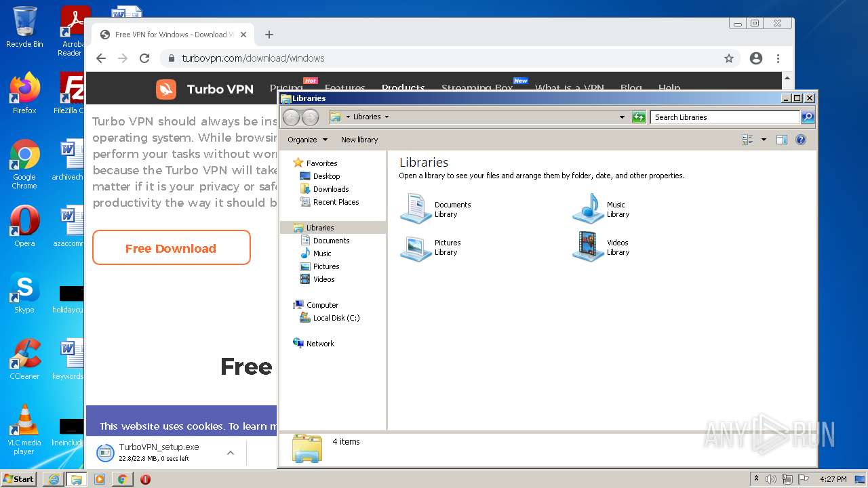Screen dimensions: 868x488
Task: Click Explorer's Forward arrow button
Action: (310, 117)
